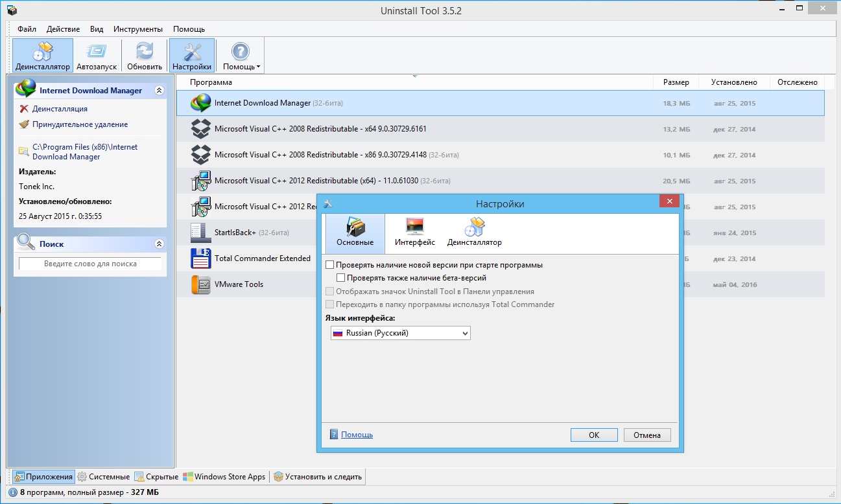Sort by the Отслежено column header

[797, 82]
